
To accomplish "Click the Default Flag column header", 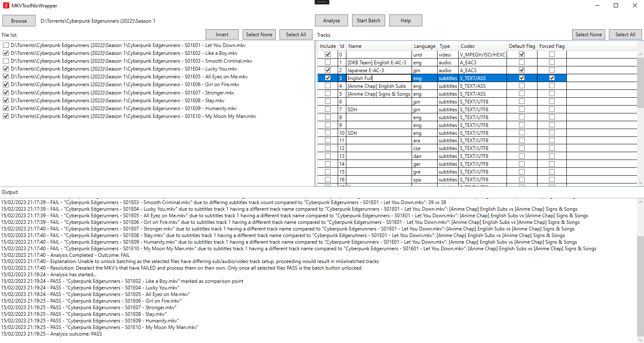I will 522,46.
